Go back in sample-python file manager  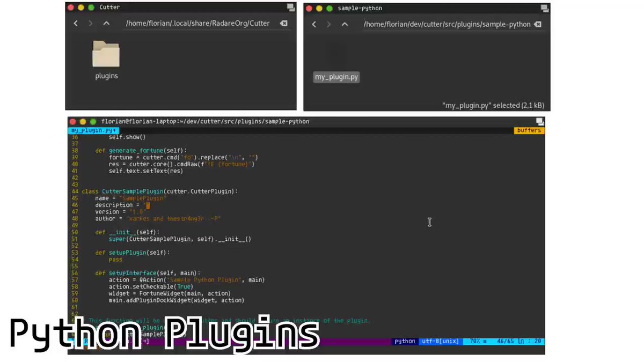click(x=314, y=24)
